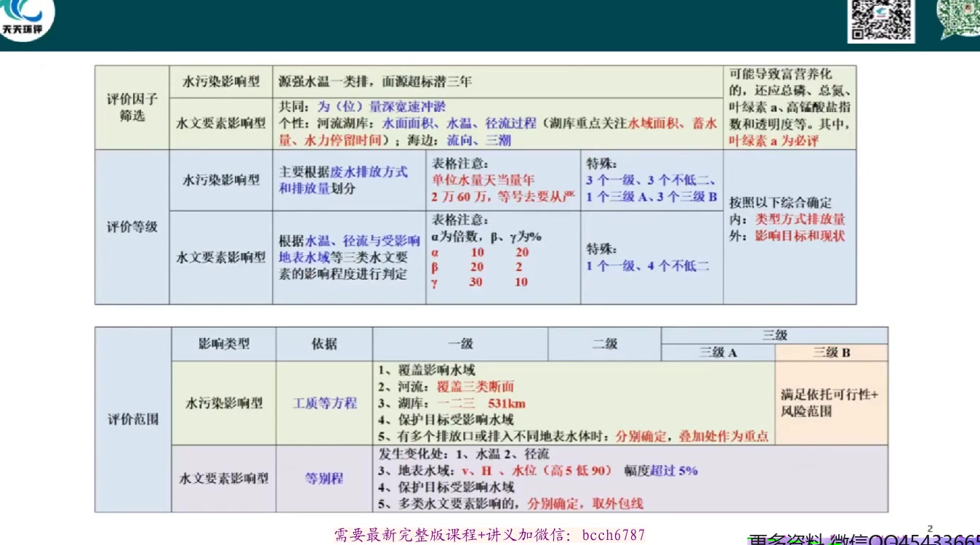Click the text 2万60万，等号去要从严
The width and height of the screenshot is (980, 545).
pyautogui.click(x=502, y=197)
